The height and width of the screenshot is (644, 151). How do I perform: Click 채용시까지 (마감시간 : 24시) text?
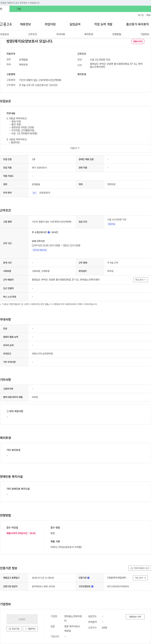[21, 533]
